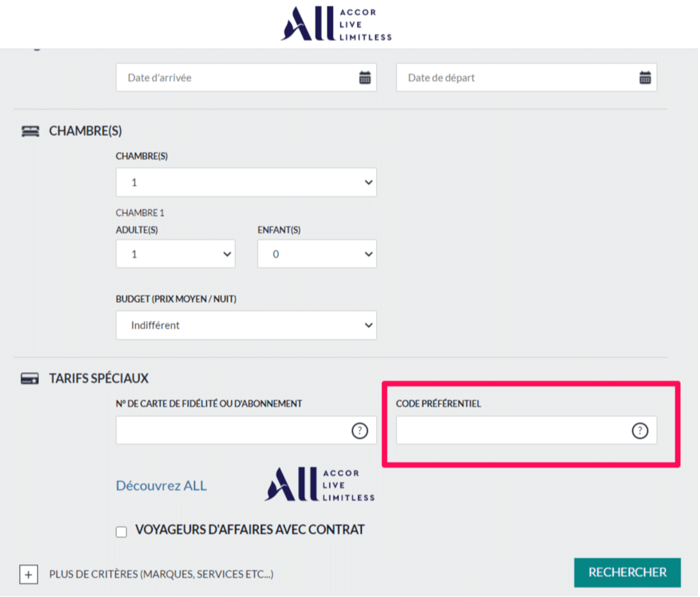Screen dimensions: 700x597
Task: Click the preferential code help icon
Action: coord(639,431)
